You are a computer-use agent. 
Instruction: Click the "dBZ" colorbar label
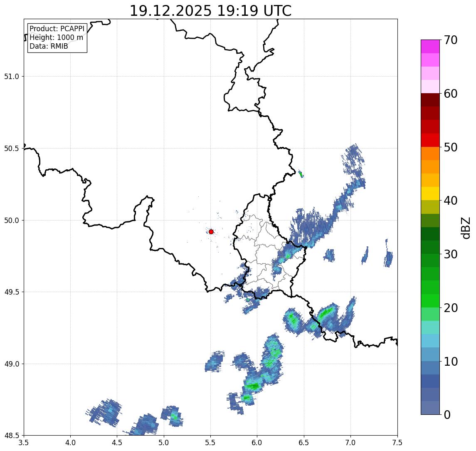coord(465,228)
